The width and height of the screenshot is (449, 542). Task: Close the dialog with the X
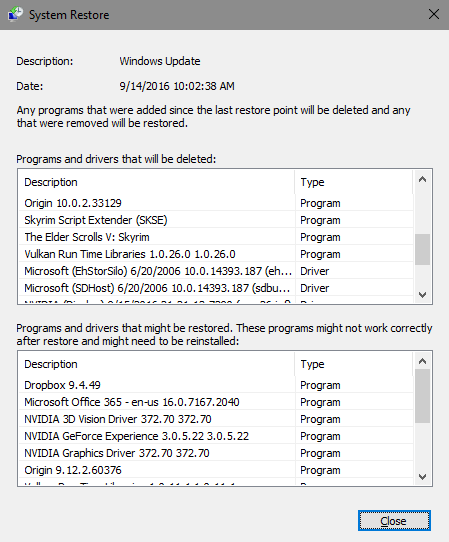coord(434,15)
